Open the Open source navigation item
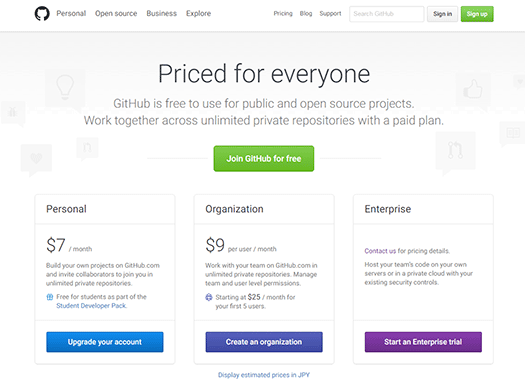 tap(116, 13)
